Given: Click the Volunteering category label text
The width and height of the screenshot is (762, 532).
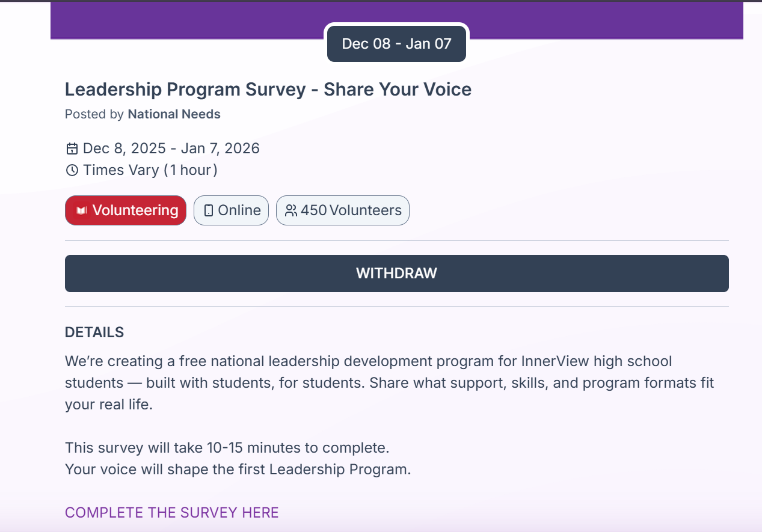Looking at the screenshot, I should pyautogui.click(x=135, y=210).
